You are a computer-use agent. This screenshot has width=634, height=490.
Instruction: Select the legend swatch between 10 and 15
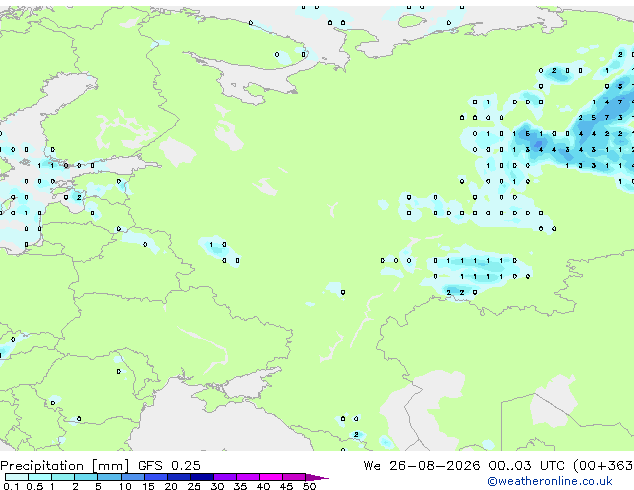tap(133, 477)
